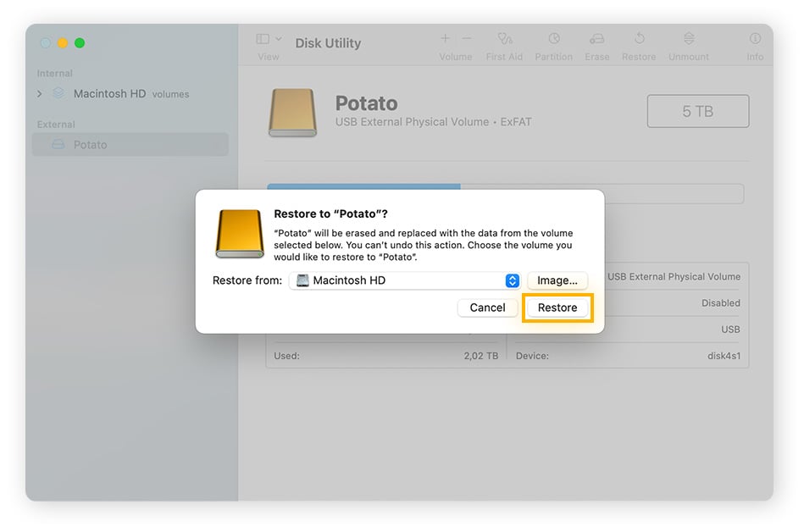Remove a Volume with the minus icon

(x=467, y=38)
